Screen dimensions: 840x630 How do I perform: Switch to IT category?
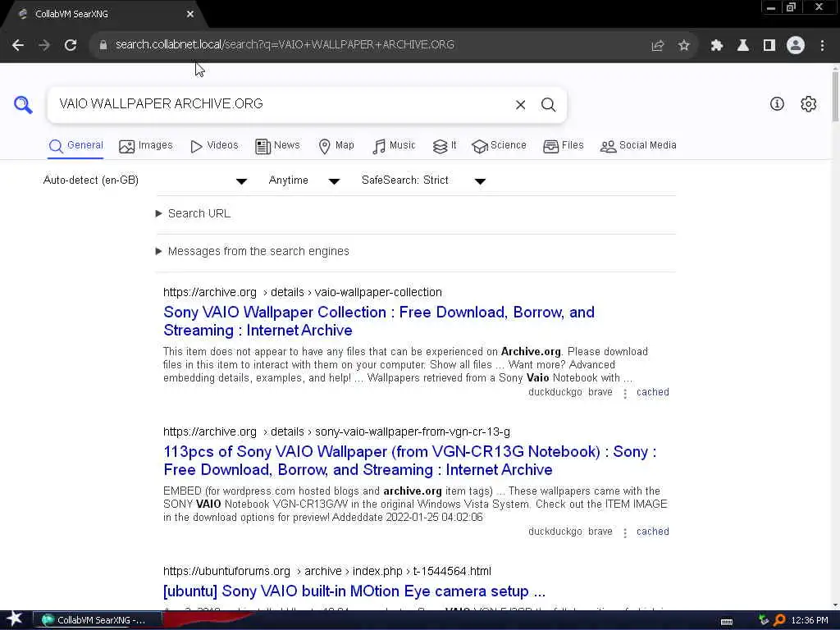click(445, 146)
